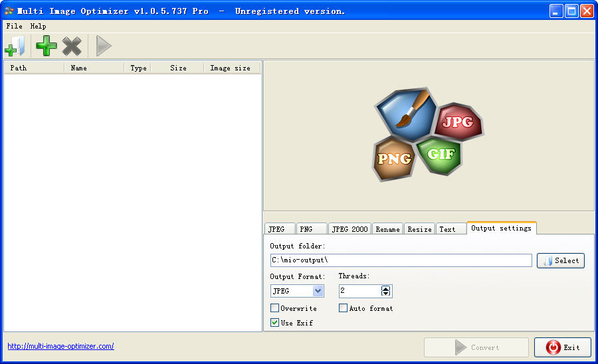Sort by the Image size column header
The height and width of the screenshot is (364, 598).
tap(232, 68)
